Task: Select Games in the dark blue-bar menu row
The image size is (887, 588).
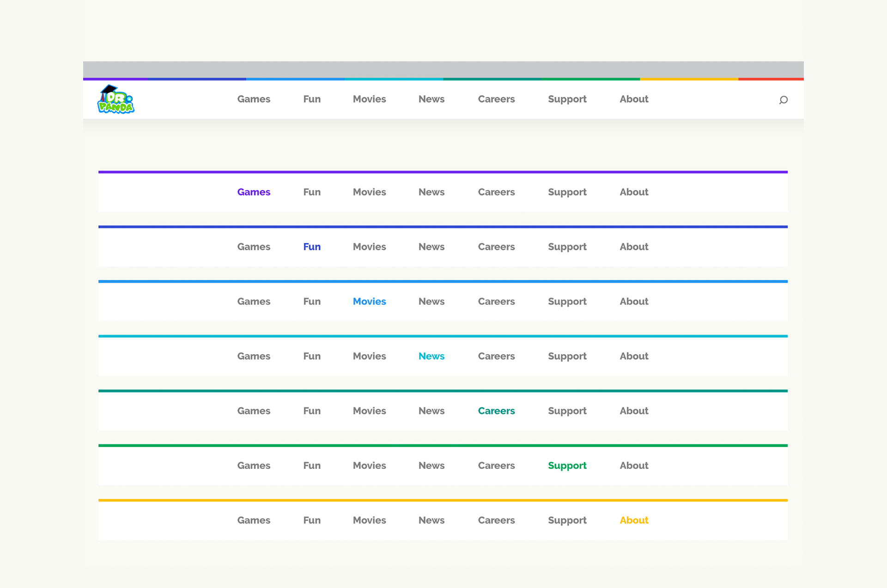Action: tap(254, 247)
